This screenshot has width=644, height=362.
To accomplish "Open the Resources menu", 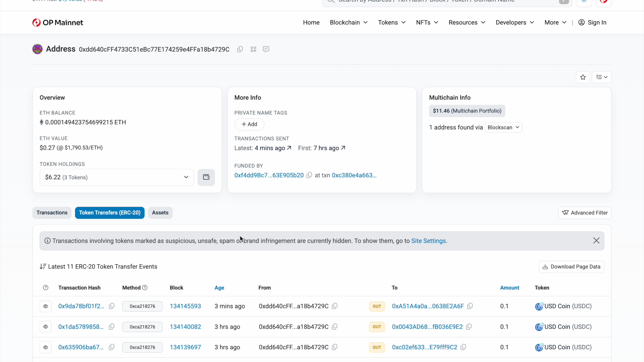I will pos(467,22).
